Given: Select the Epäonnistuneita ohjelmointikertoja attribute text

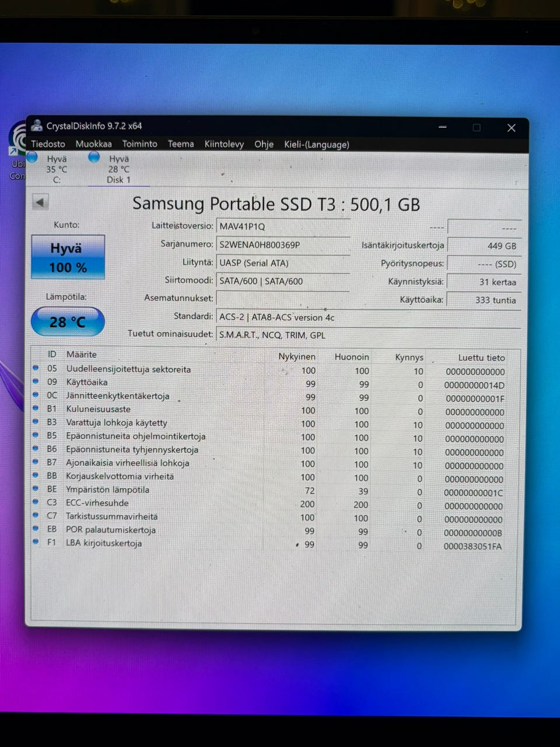Looking at the screenshot, I should pos(136,436).
